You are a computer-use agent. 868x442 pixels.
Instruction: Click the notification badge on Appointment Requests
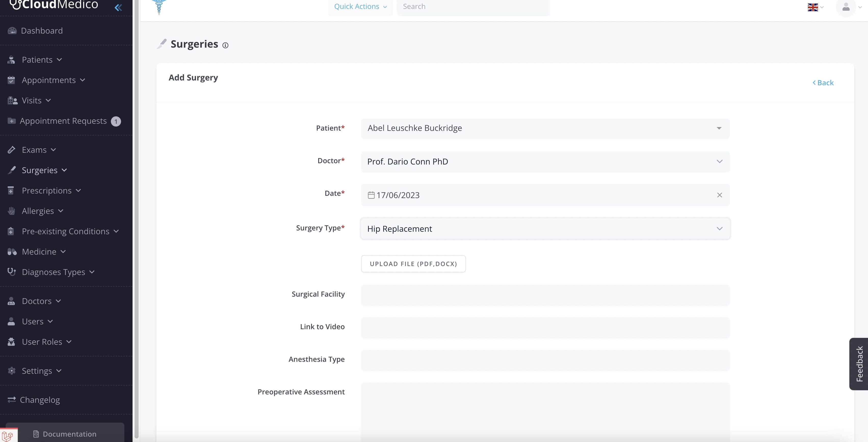[116, 121]
